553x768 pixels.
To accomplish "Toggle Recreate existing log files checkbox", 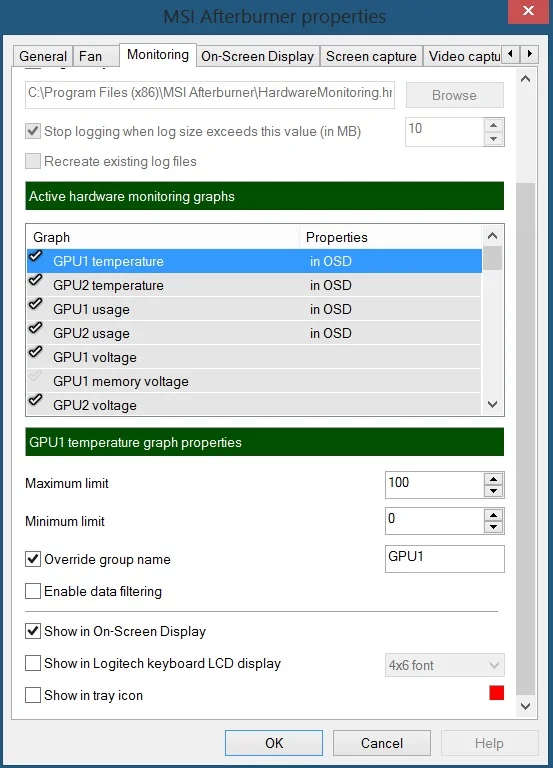I will pos(33,161).
